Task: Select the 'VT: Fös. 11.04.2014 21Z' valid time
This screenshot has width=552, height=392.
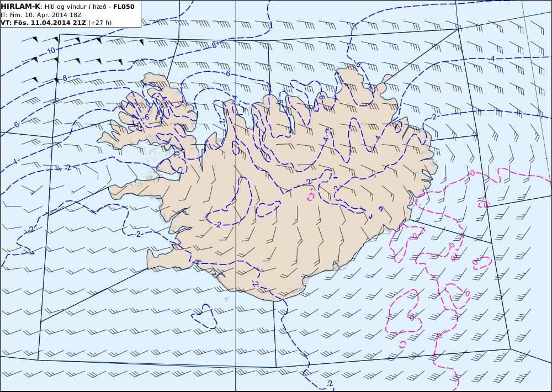Action: coord(43,23)
